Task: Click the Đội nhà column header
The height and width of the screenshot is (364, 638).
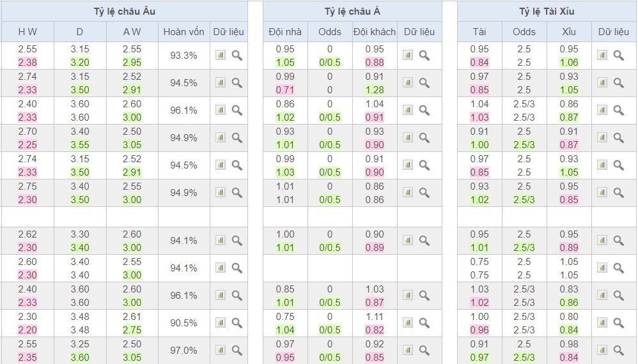Action: pos(285,32)
